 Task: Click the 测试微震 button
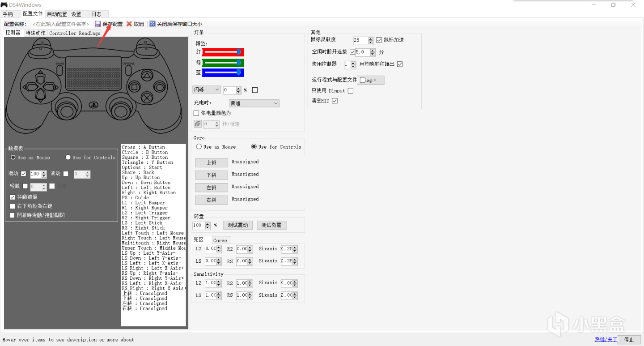click(x=271, y=225)
